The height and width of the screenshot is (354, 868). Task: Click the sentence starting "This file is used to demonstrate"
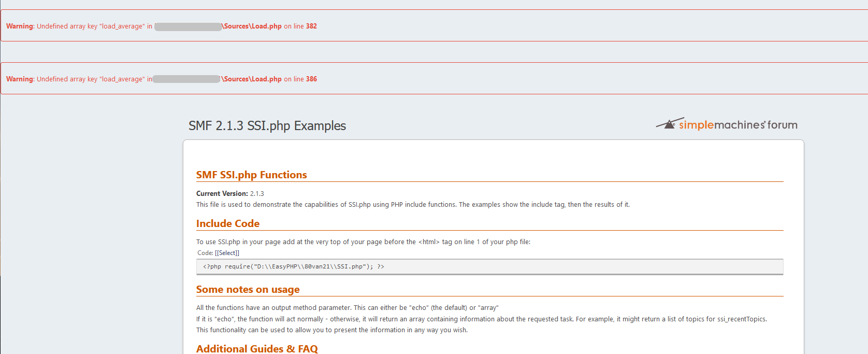(413, 205)
